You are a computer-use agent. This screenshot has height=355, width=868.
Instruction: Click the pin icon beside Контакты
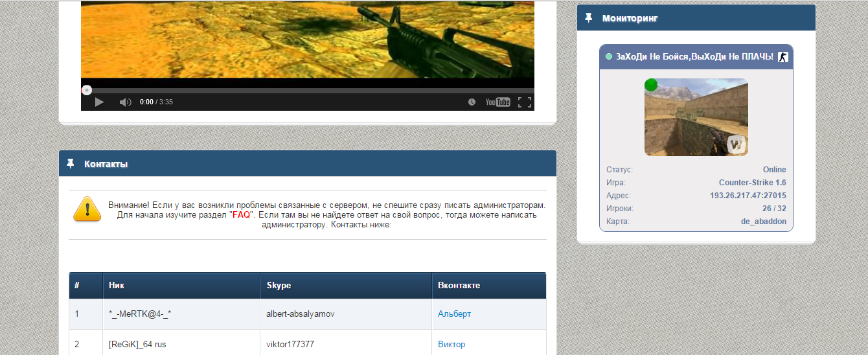point(71,164)
